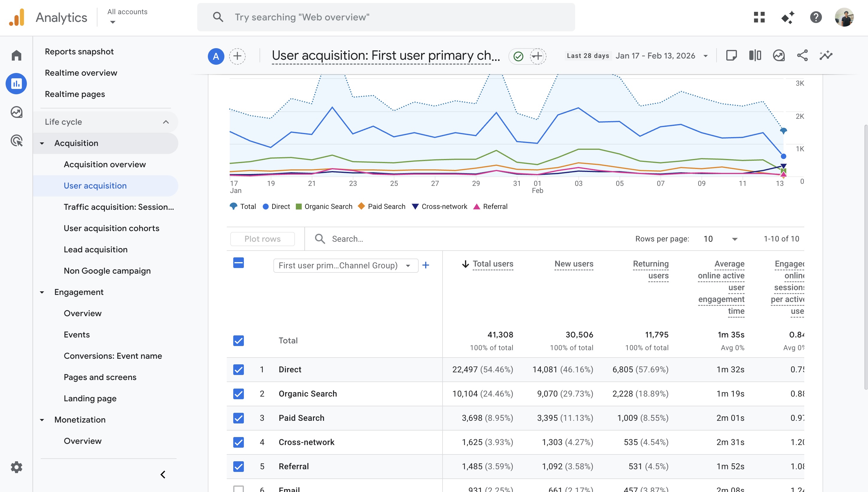Open the Customize report pencil icon
Screen dimensions: 868x492
click(731, 56)
